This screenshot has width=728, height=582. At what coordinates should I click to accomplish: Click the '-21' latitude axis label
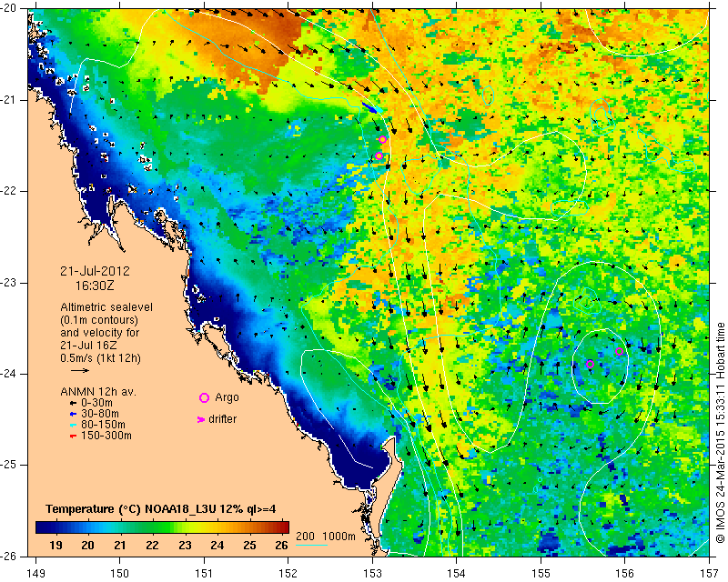pyautogui.click(x=9, y=100)
